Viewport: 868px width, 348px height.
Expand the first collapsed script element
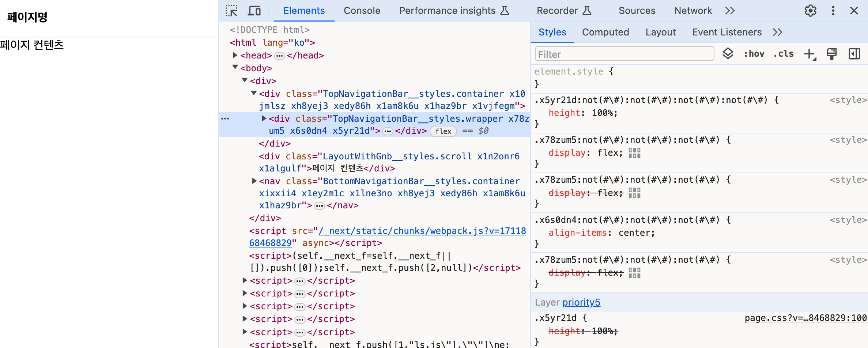pos(245,280)
